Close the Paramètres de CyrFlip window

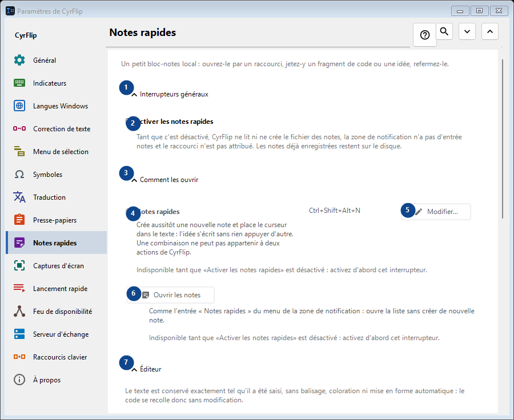499,11
